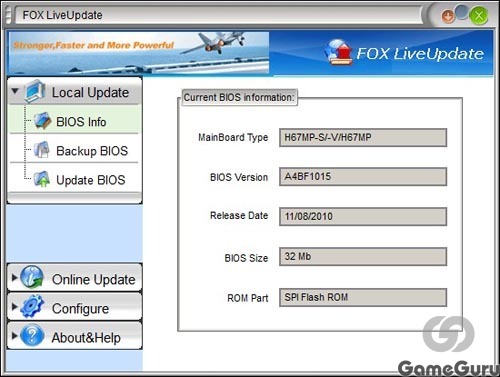Click the Online Update globe icon
The height and width of the screenshot is (377, 500).
(x=32, y=277)
